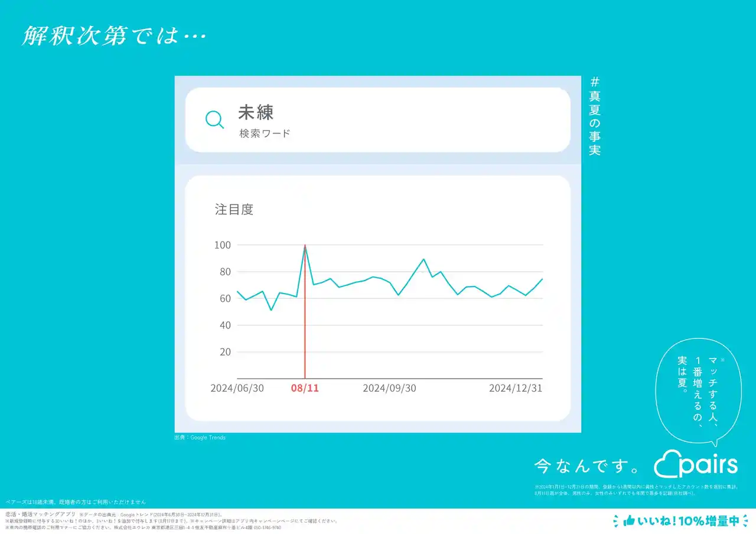Screen dimensions: 756x534
Task: Click the 検索ワード label under the search term
Action: pos(265,133)
